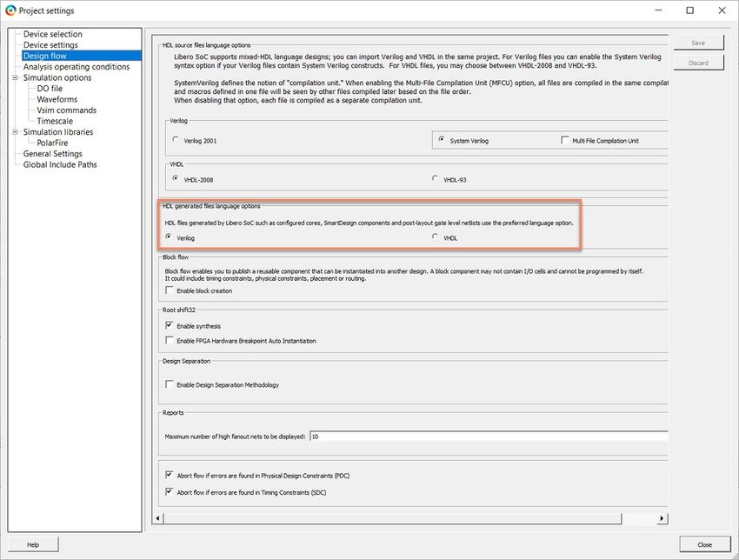Click the Discard button
739x560 pixels.
pyautogui.click(x=698, y=63)
